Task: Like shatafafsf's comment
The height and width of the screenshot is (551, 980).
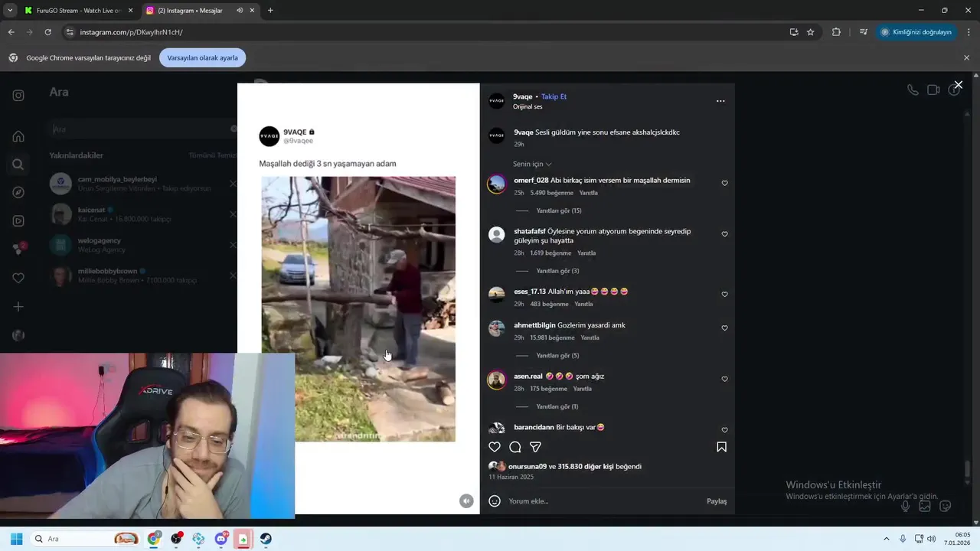Action: (x=724, y=234)
